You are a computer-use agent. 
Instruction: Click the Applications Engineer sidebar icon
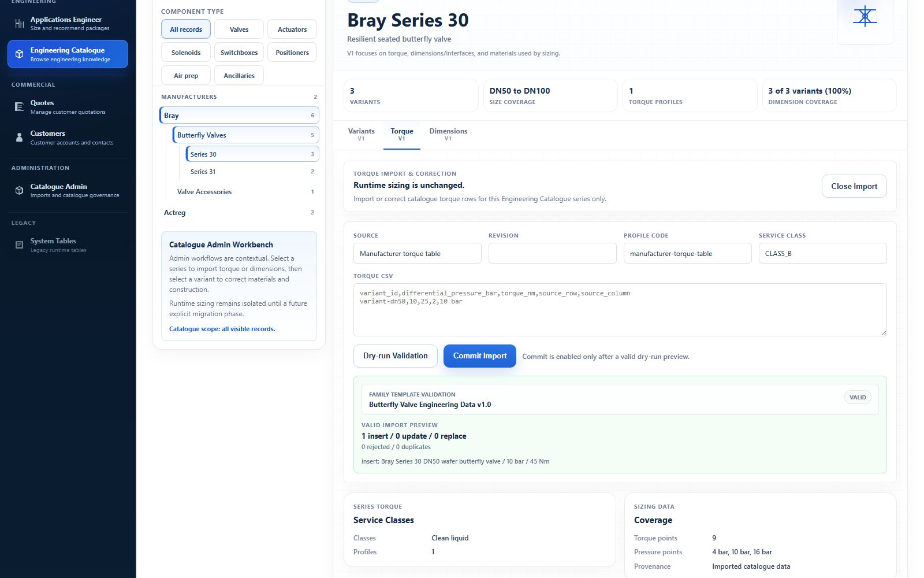click(x=20, y=24)
